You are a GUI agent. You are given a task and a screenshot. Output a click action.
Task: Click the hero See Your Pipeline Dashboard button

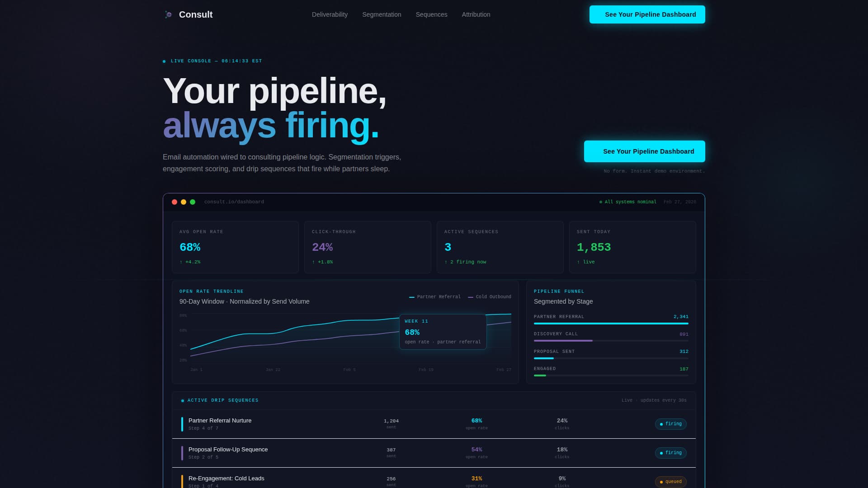click(x=644, y=151)
